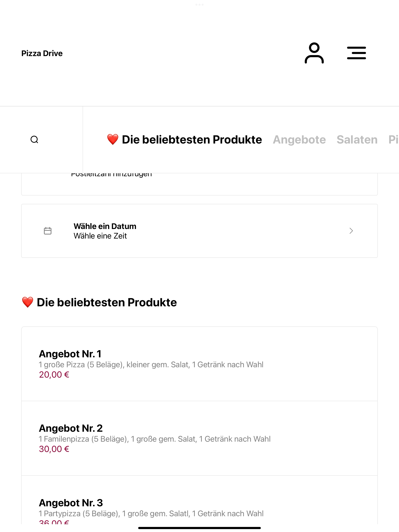Select Wähle eine Zeit option
Viewport: 399px width, 532px height.
[100, 236]
